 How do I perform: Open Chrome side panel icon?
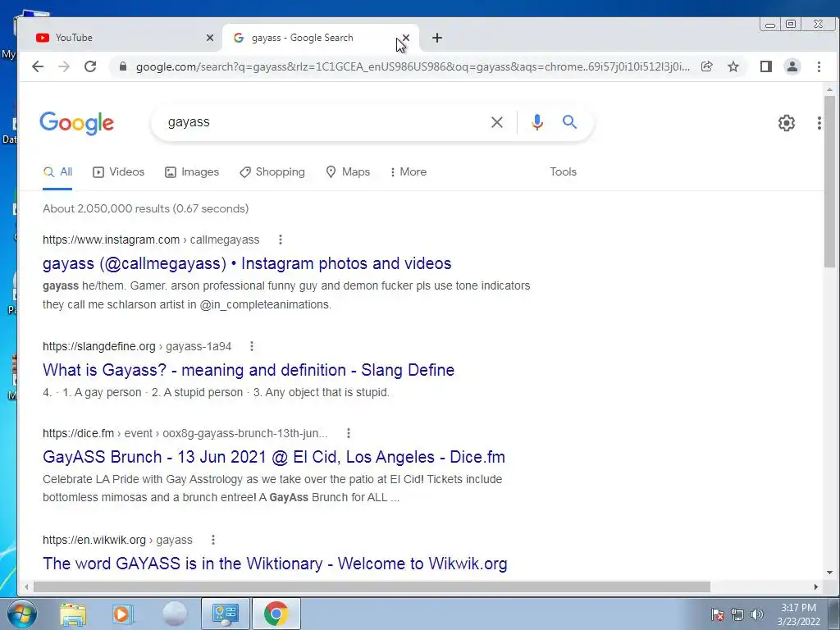point(765,66)
